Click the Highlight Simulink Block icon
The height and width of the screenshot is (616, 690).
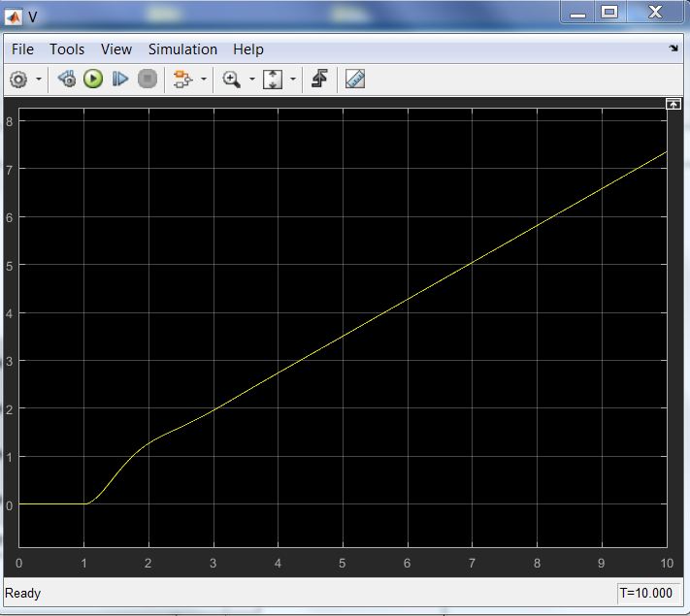[182, 80]
